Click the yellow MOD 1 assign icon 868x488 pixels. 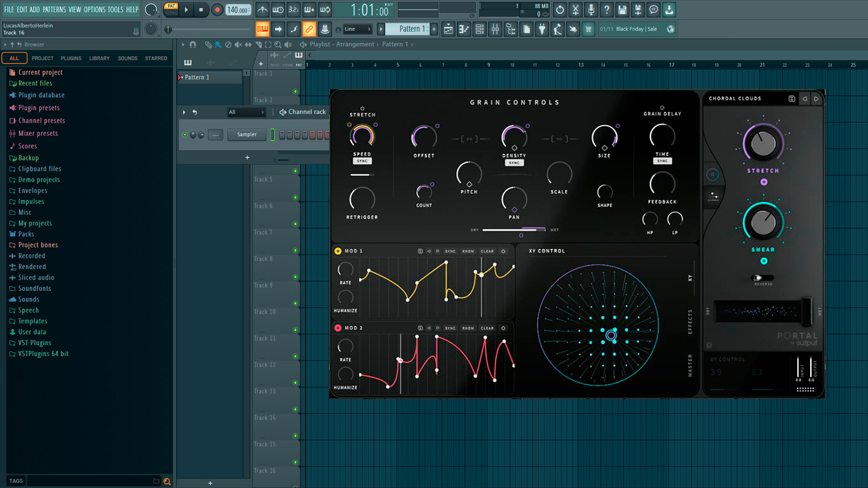tap(338, 251)
